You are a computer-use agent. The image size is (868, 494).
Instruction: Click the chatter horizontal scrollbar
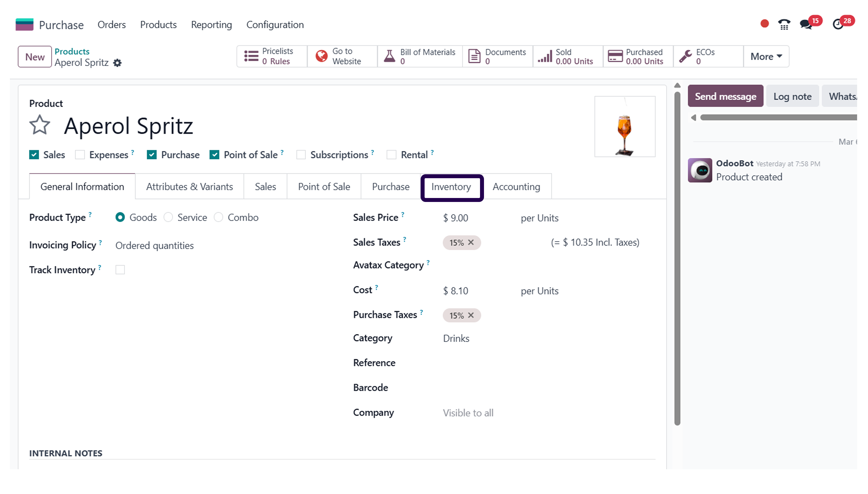[778, 118]
